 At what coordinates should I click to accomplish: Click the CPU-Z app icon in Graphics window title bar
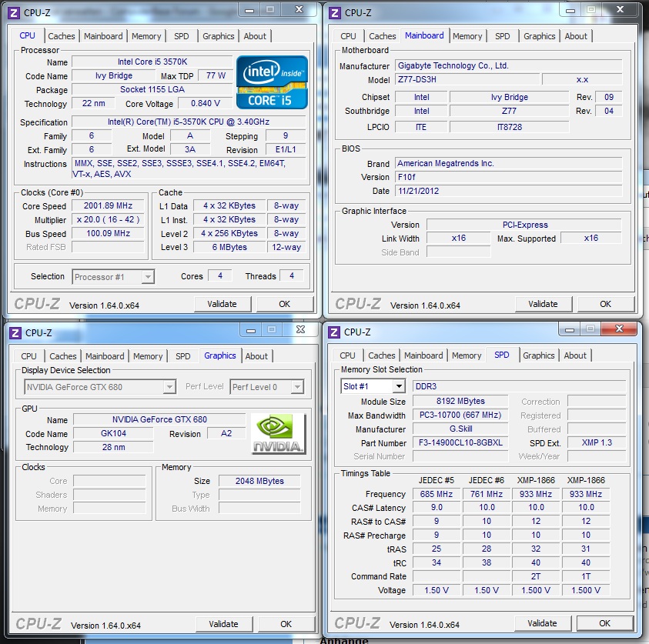click(15, 333)
